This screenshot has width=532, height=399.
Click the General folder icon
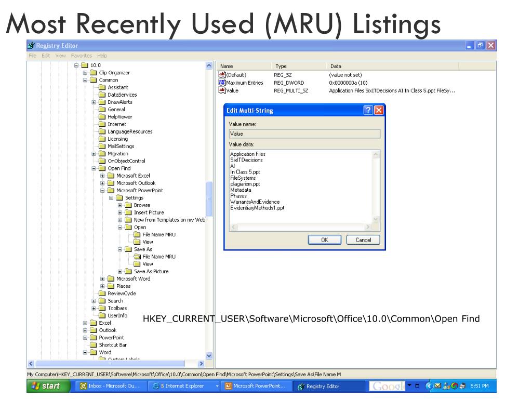tap(102, 109)
